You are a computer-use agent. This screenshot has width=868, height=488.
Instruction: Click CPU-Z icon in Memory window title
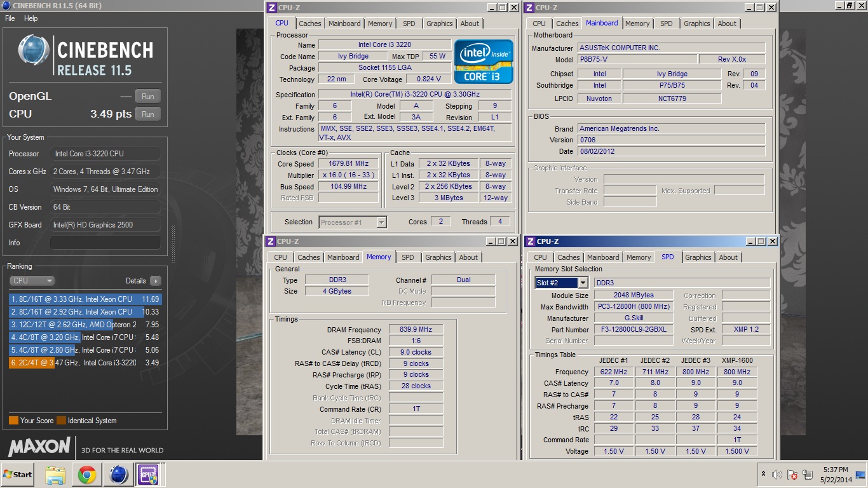[x=271, y=241]
